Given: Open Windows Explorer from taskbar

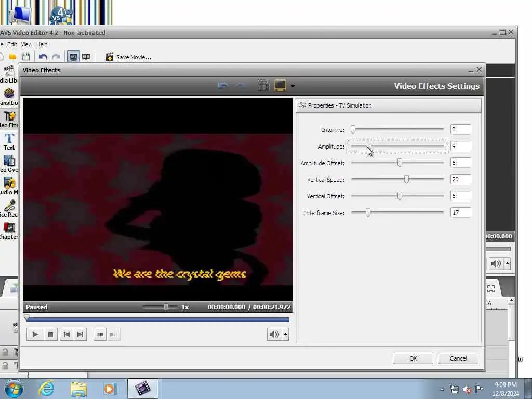Looking at the screenshot, I should (79, 389).
